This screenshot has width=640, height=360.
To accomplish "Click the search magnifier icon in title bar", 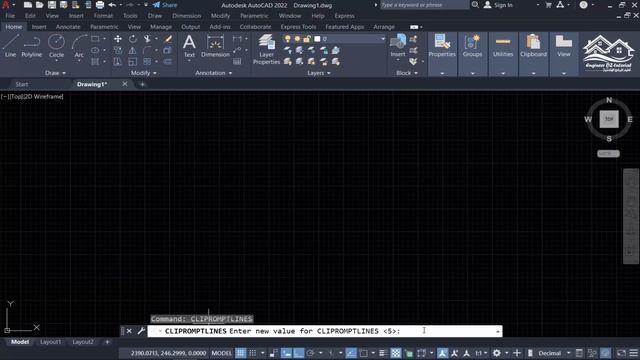I will [475, 5].
